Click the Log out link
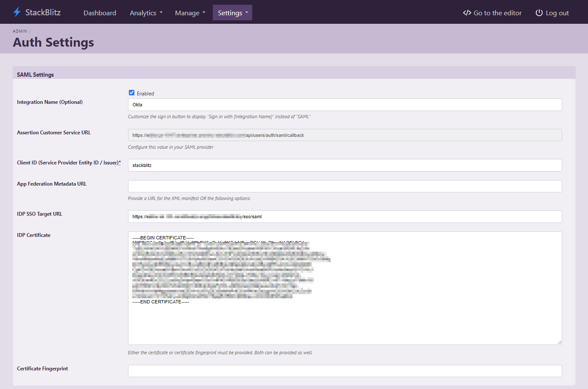The height and width of the screenshot is (389, 588). 552,13
